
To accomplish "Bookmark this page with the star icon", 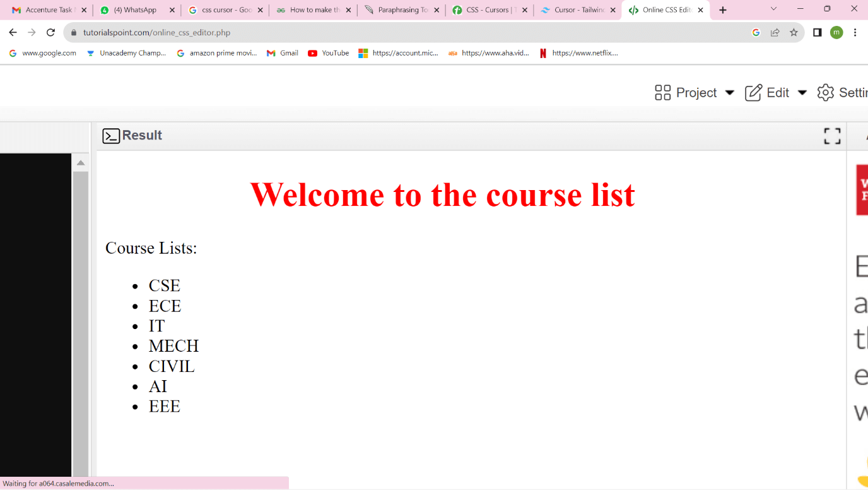I will [794, 32].
